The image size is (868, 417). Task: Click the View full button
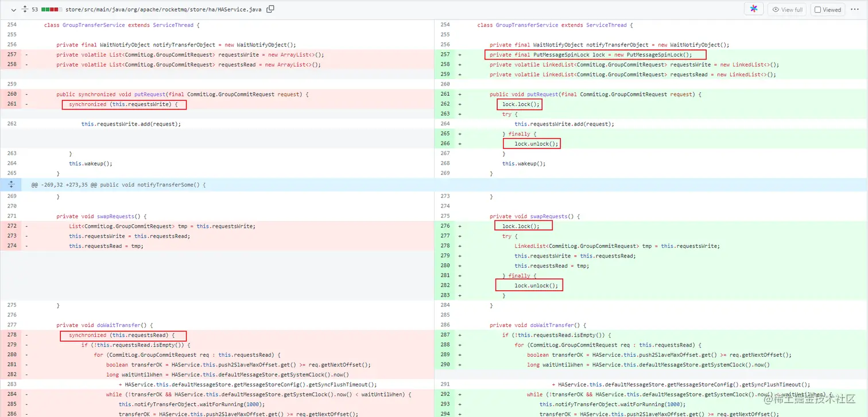point(787,10)
